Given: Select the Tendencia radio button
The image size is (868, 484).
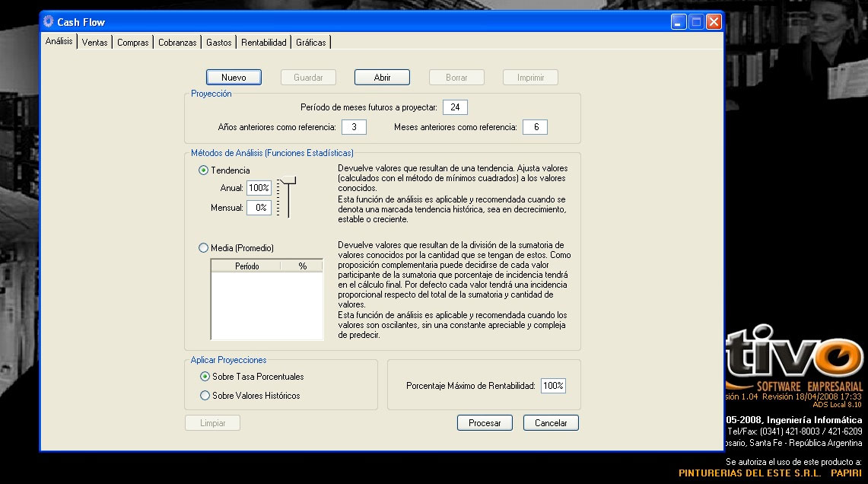Looking at the screenshot, I should pyautogui.click(x=203, y=170).
